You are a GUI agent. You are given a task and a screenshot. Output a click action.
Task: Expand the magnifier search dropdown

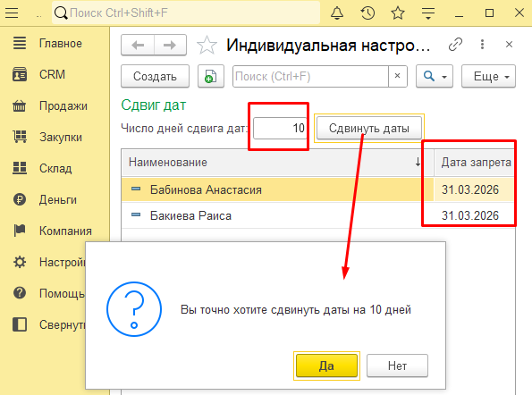(x=435, y=76)
